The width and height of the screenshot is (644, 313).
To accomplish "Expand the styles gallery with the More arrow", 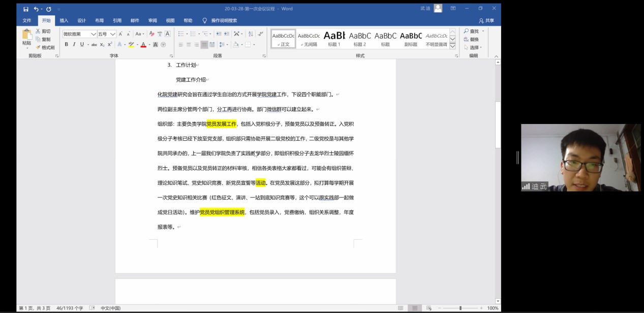I will 452,45.
